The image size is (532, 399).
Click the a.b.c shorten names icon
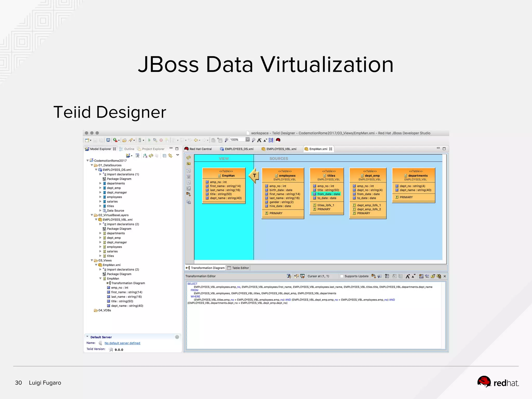point(427,276)
